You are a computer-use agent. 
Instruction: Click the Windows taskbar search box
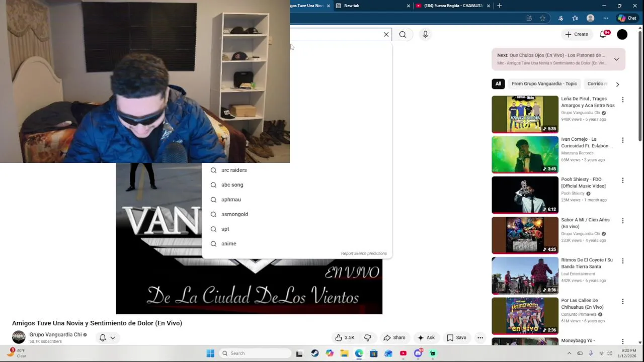point(256,353)
